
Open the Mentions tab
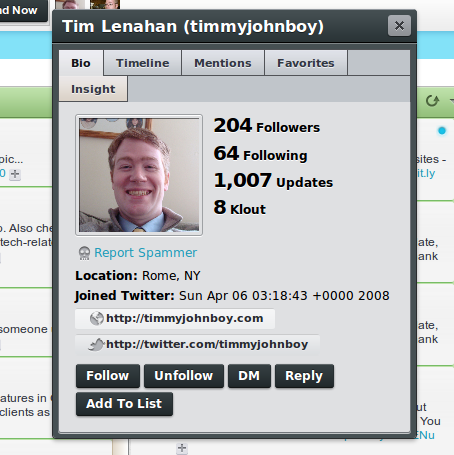point(223,63)
